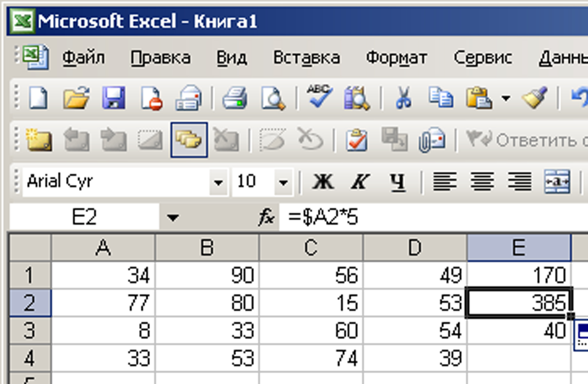Send workbook by e-mail icon
Image resolution: width=588 pixels, height=384 pixels.
(188, 98)
